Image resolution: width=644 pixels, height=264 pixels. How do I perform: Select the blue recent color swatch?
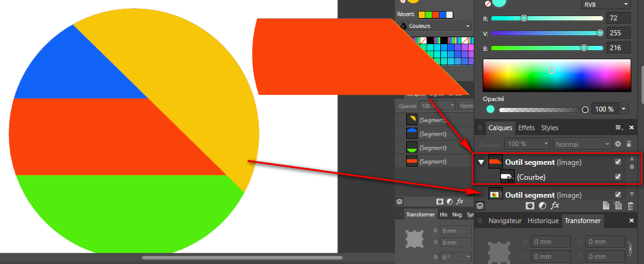point(442,15)
